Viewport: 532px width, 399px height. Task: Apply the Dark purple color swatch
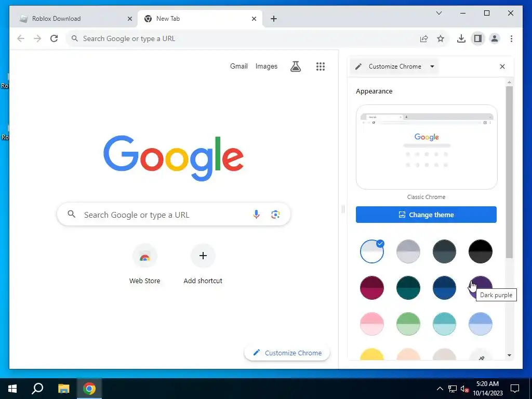pyautogui.click(x=481, y=288)
